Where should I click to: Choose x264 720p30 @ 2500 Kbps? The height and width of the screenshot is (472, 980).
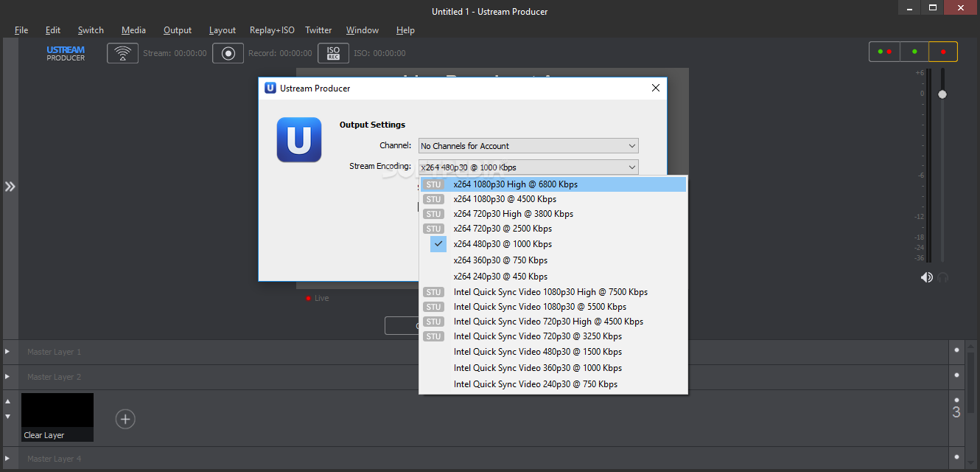pos(553,229)
